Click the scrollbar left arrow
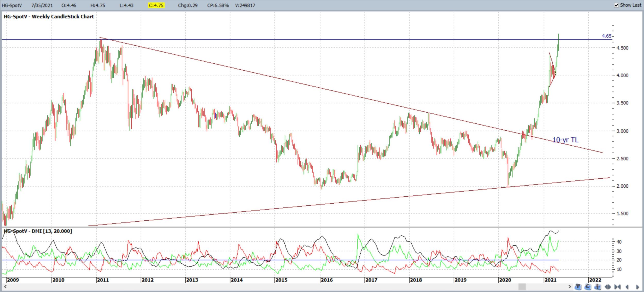The width and height of the screenshot is (644, 292). click(5, 287)
